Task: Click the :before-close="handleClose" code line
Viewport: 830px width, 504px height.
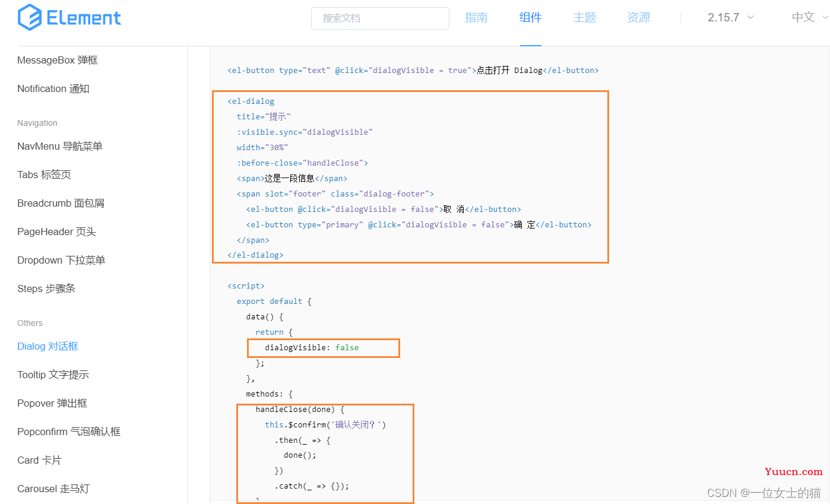Action: (x=302, y=163)
